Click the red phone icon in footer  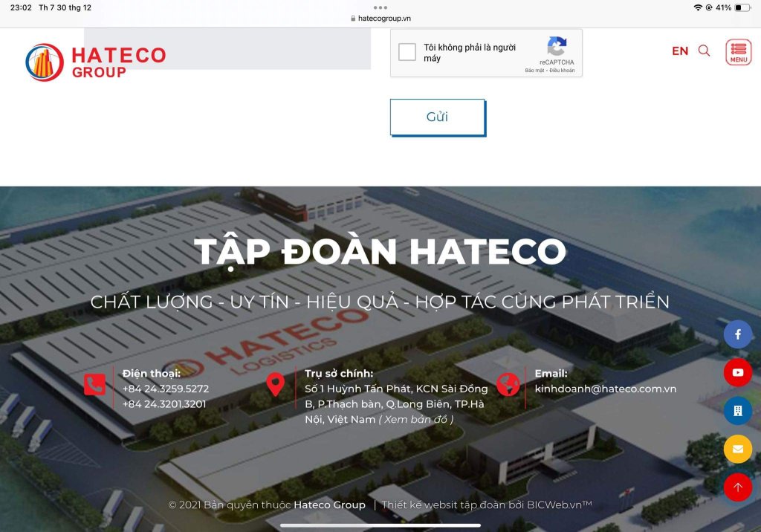pos(94,384)
